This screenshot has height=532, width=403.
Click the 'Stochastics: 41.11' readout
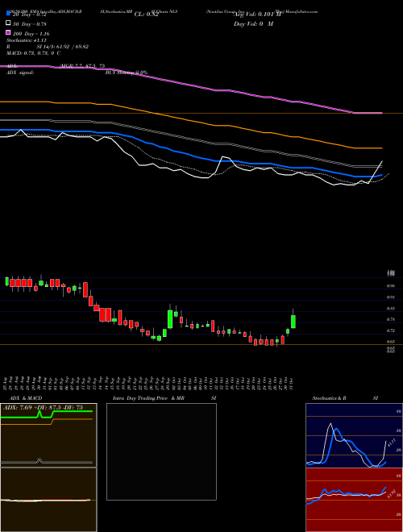pos(26,40)
